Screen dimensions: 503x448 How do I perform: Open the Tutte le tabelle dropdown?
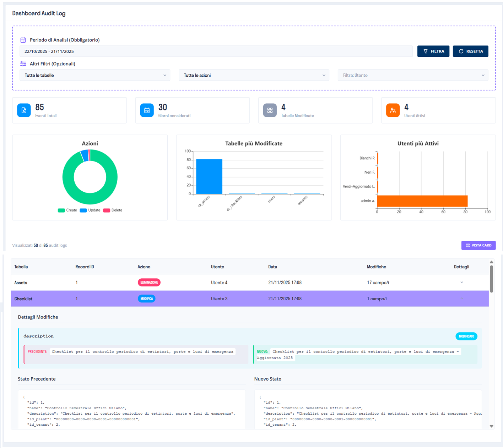click(x=94, y=75)
